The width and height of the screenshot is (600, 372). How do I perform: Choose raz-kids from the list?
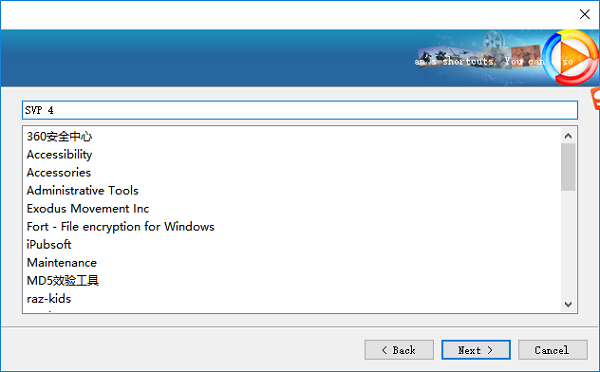coord(49,299)
